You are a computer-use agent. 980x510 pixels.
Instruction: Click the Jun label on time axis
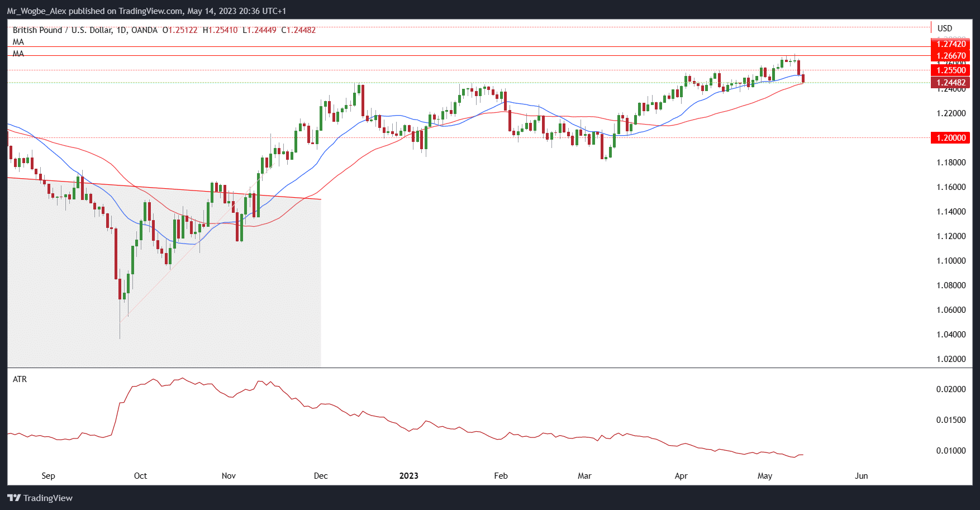tap(862, 476)
